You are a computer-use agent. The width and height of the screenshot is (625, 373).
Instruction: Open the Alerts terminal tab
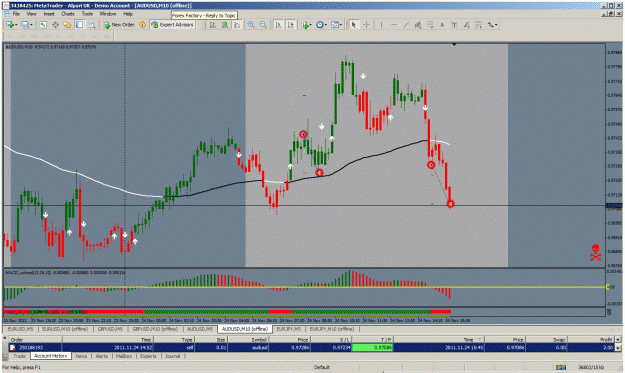(102, 356)
